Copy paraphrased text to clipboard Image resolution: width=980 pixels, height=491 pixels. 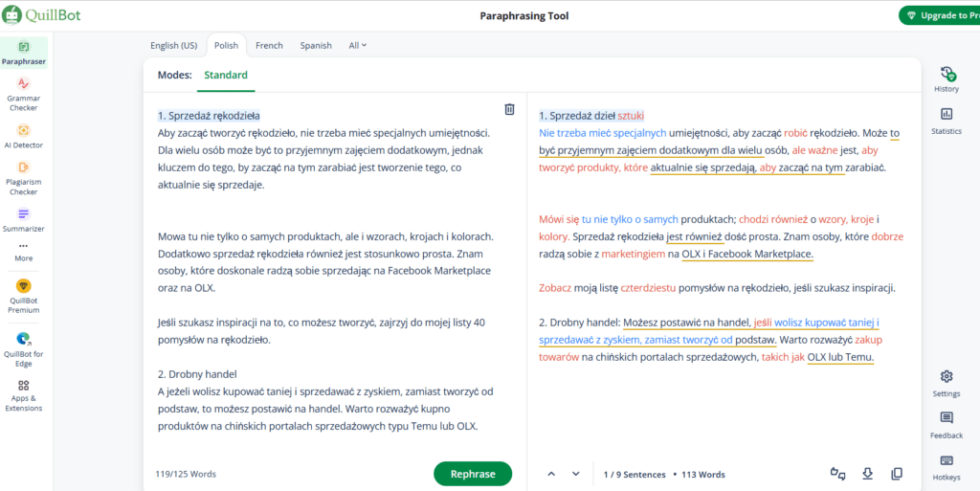[x=897, y=474]
